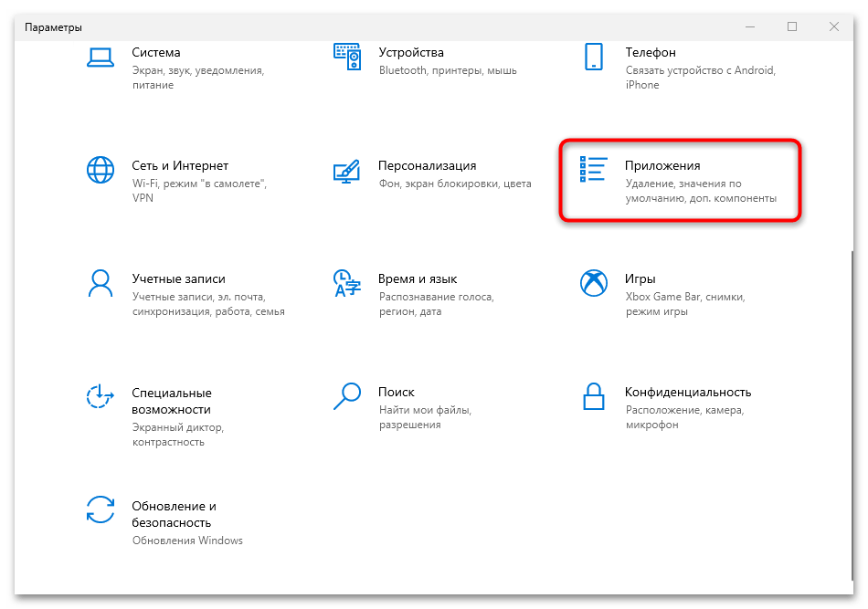
Task: Click 'Распознавание голоса, регион, дата' text
Action: pos(436,304)
